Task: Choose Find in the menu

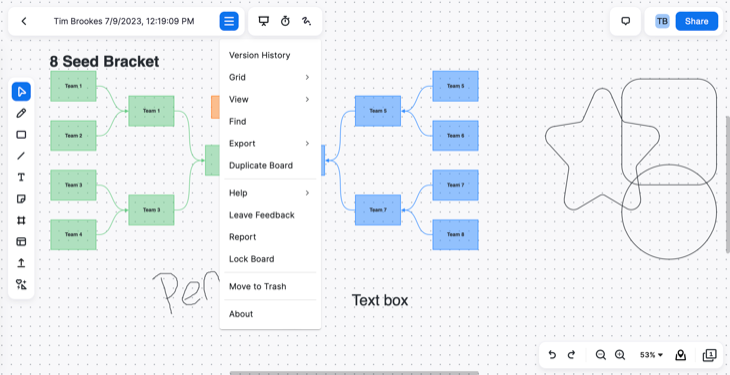Action: (x=270, y=122)
